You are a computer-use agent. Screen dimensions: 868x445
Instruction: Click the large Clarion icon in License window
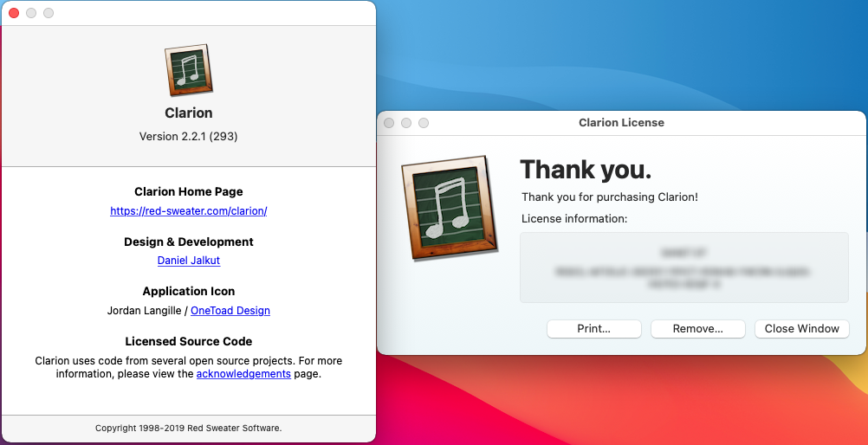click(x=450, y=208)
